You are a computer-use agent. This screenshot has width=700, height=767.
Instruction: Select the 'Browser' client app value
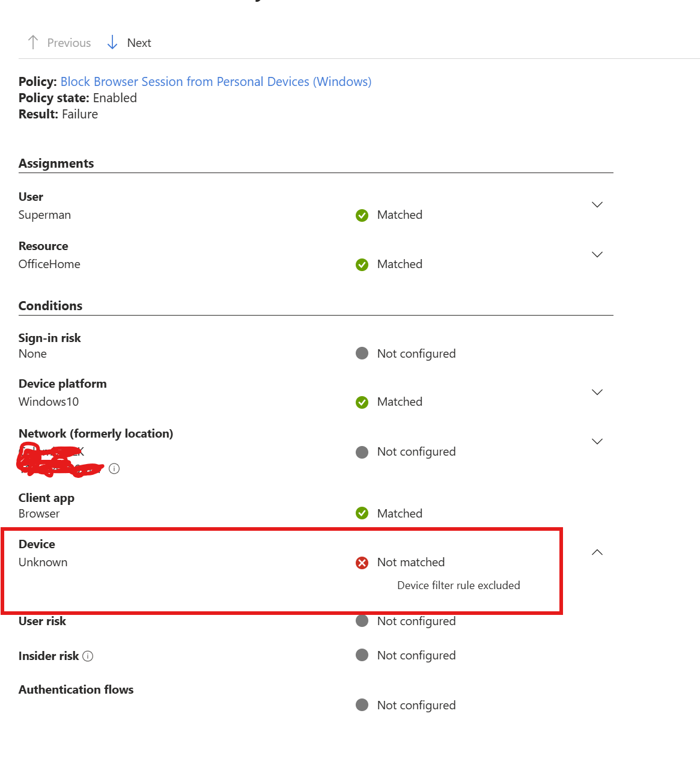click(x=39, y=514)
